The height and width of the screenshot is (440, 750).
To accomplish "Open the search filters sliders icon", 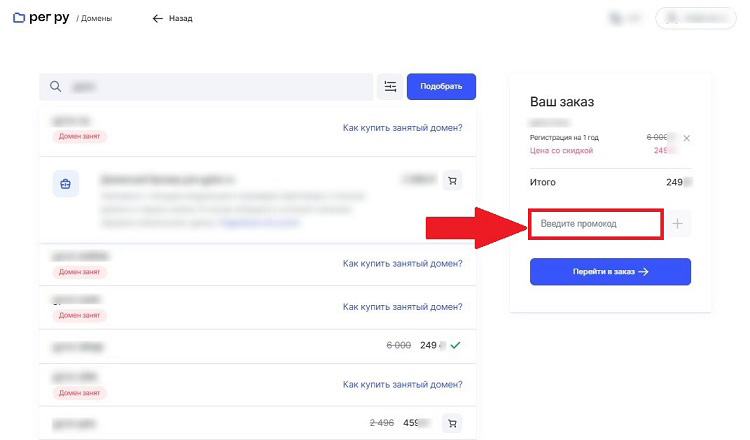I will pos(390,87).
